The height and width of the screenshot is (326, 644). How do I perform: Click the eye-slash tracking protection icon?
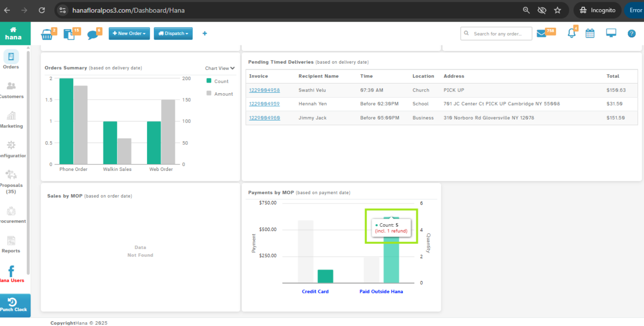tap(542, 10)
